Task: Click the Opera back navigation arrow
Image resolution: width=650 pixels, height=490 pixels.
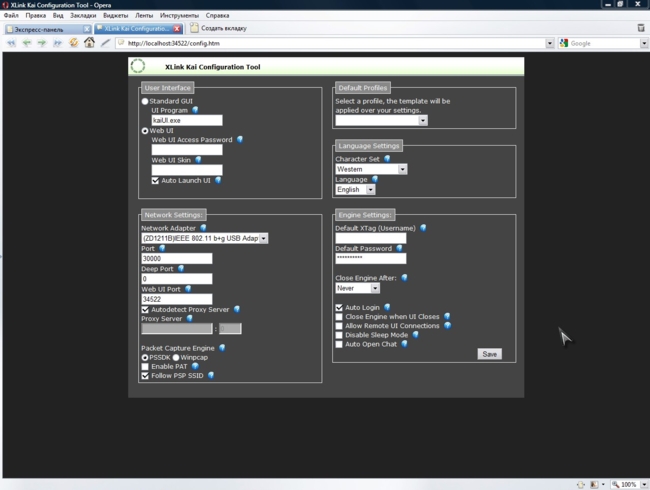Action: coord(27,43)
